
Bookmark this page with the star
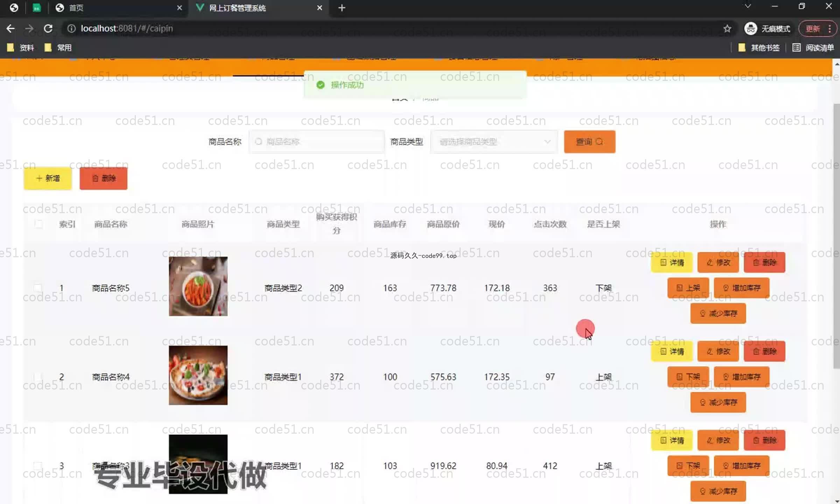pyautogui.click(x=727, y=28)
